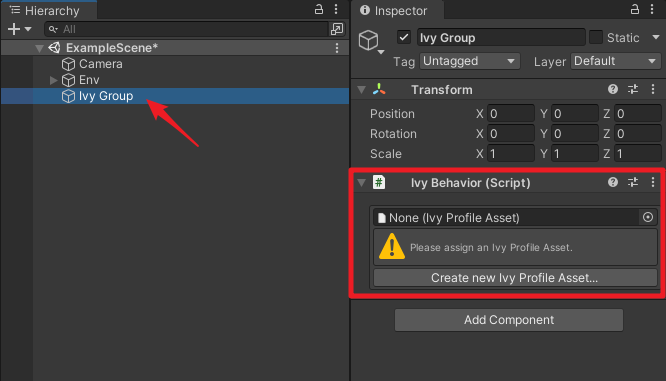
Task: Enable the Static checkbox
Action: tap(595, 37)
